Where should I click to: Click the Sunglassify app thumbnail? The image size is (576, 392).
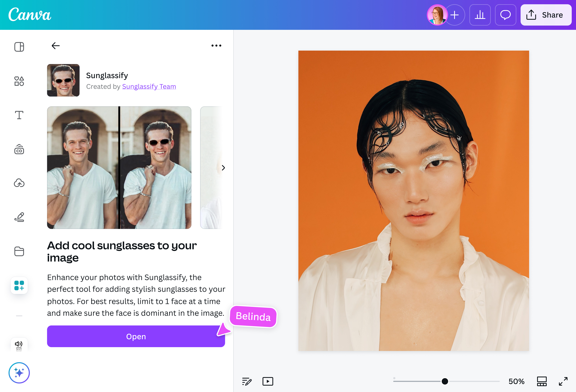63,80
